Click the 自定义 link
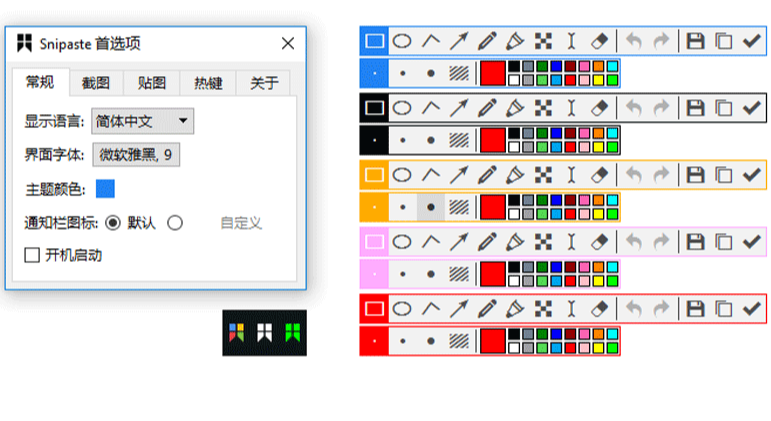Viewport: 771px width, 421px height. pyautogui.click(x=241, y=223)
